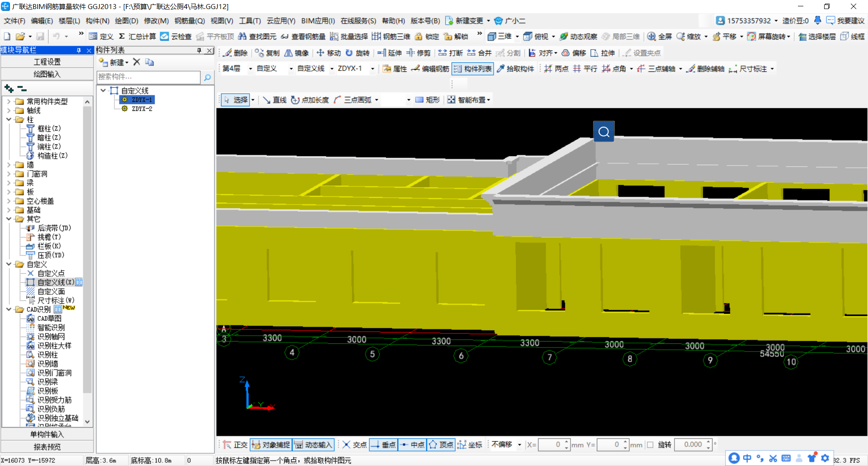Screen dimensions: 868x466
Task: Select the 旋转 rotate tool
Action: (x=357, y=53)
